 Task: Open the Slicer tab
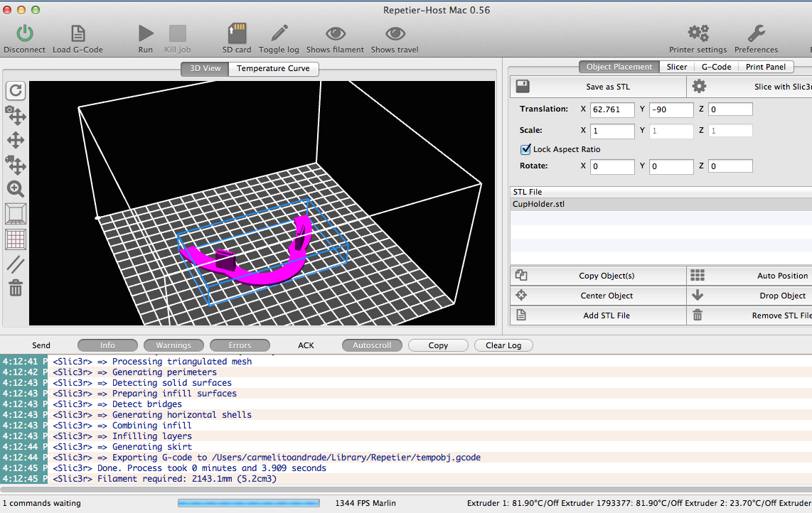click(x=677, y=67)
